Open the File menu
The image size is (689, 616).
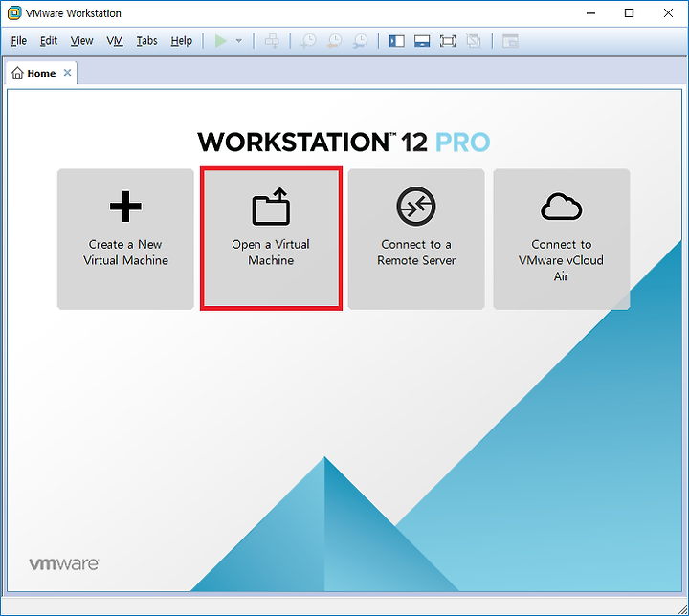coord(19,41)
